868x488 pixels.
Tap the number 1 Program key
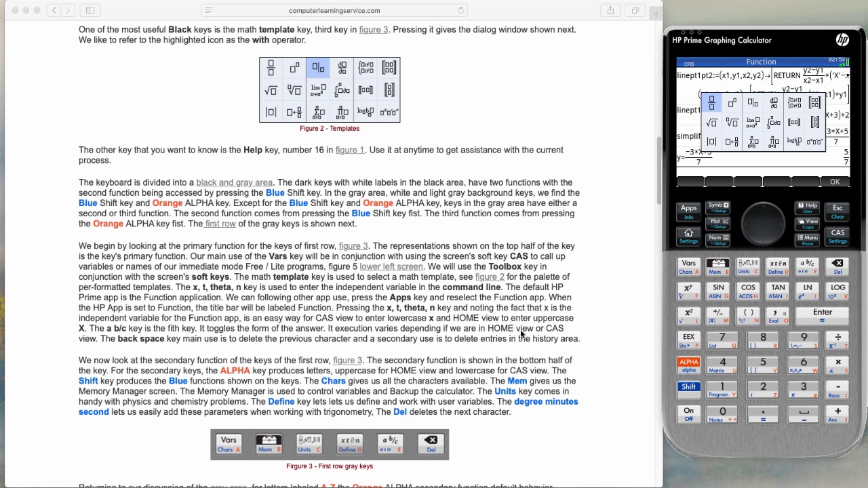(722, 390)
